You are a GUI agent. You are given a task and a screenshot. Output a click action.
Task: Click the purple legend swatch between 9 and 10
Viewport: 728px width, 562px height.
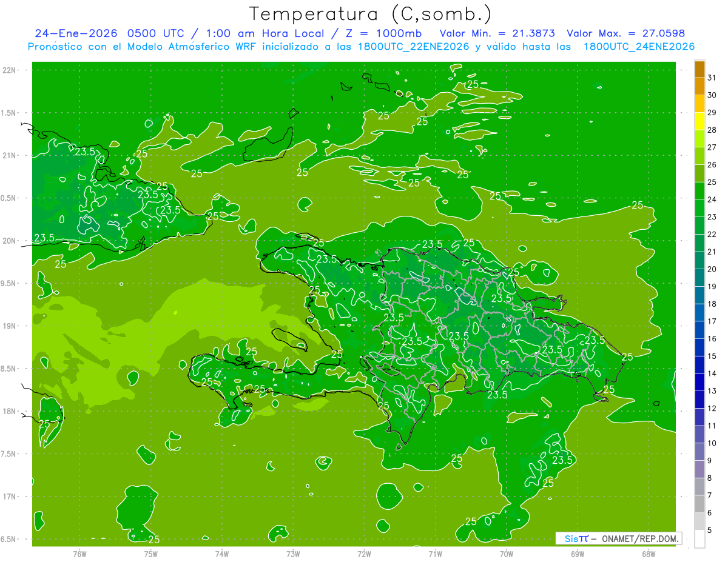point(699,452)
